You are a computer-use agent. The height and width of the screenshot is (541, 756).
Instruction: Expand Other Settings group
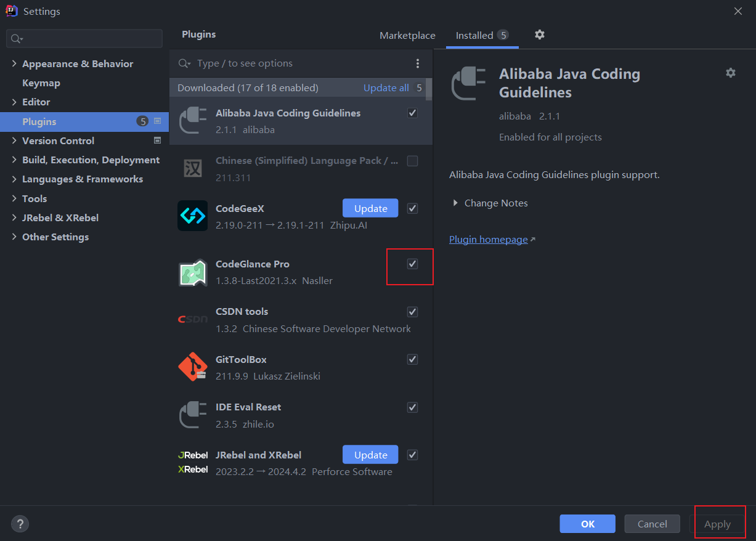(x=14, y=237)
